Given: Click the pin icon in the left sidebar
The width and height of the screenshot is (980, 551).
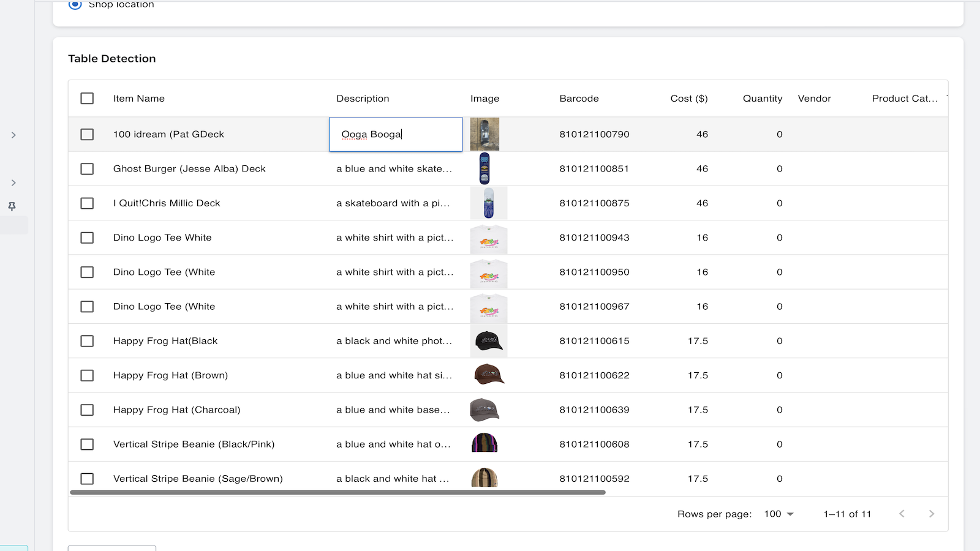Looking at the screenshot, I should [12, 206].
